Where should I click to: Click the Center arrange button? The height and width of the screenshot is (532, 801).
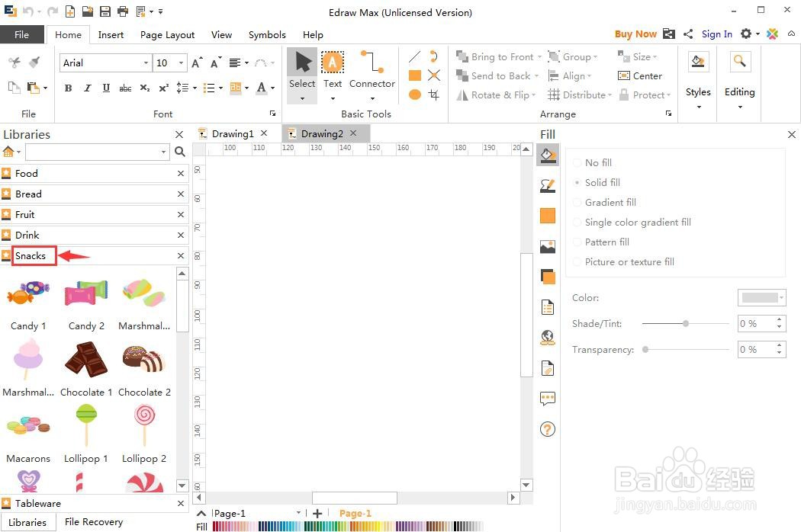[640, 75]
